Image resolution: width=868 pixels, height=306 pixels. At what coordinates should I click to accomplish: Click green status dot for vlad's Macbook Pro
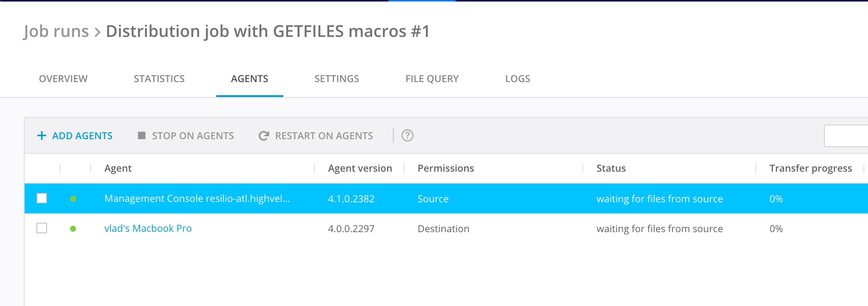coord(73,229)
